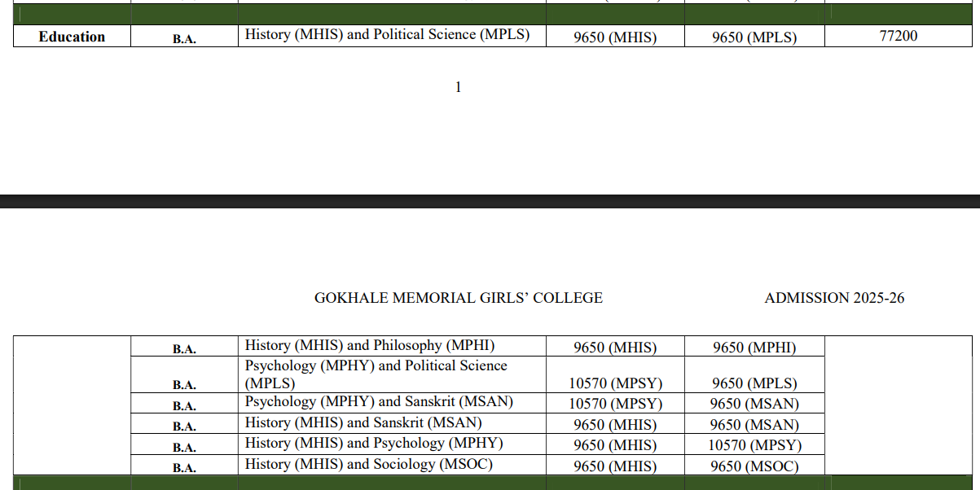Click 10570 (MPSY) in Psychology and Sanskrit row
980x490 pixels.
tap(615, 404)
